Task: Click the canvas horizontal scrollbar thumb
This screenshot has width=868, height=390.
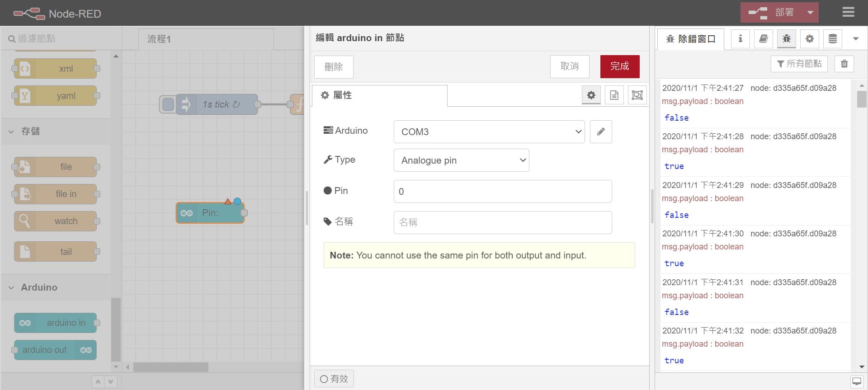Action: 170,367
